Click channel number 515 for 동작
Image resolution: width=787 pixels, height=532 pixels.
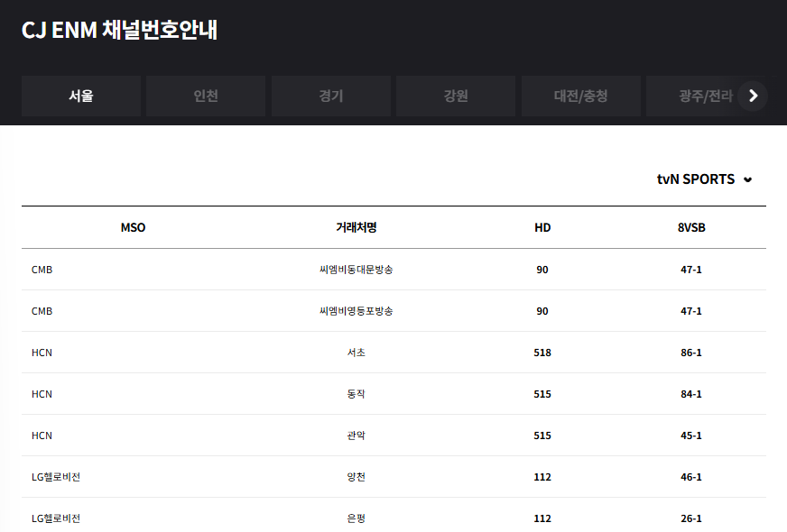pos(542,394)
